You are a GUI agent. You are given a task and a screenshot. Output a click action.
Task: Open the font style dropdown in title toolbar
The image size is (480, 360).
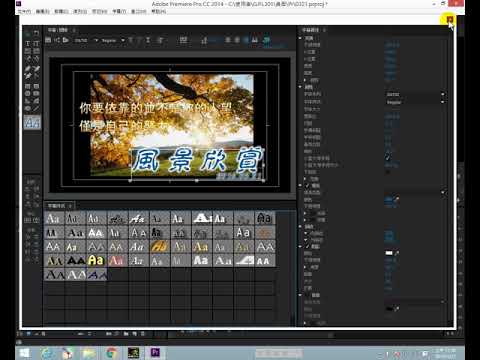pyautogui.click(x=113, y=40)
